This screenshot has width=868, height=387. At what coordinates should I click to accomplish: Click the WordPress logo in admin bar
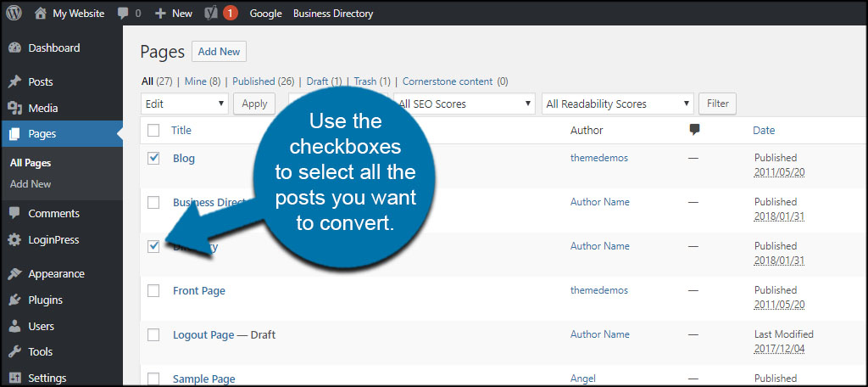[14, 14]
